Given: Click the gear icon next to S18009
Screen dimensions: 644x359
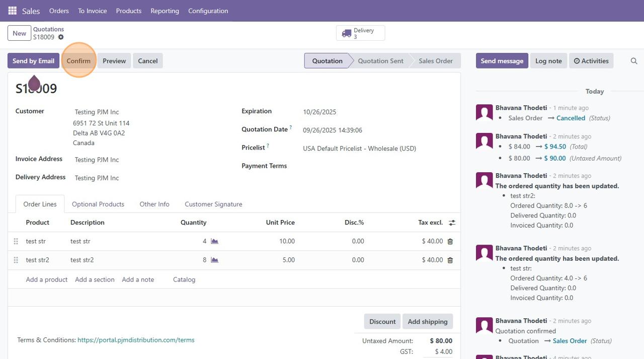Looking at the screenshot, I should (61, 37).
